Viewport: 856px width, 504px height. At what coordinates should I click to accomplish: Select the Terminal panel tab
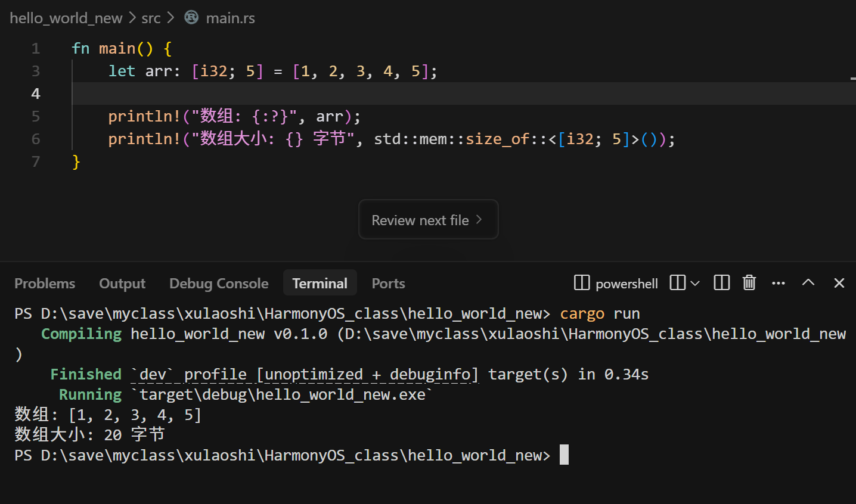pyautogui.click(x=320, y=283)
